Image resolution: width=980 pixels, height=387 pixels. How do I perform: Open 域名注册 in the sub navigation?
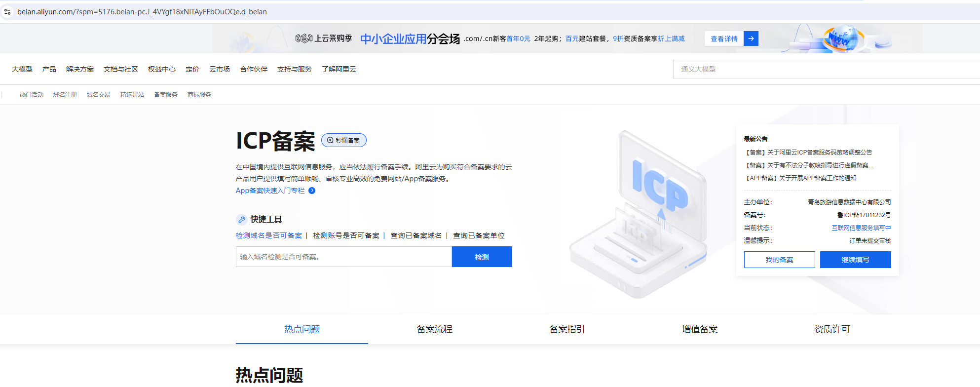coord(65,95)
